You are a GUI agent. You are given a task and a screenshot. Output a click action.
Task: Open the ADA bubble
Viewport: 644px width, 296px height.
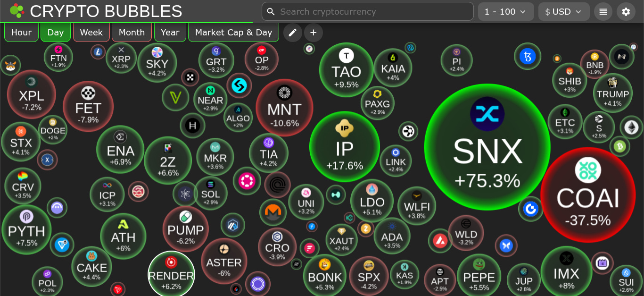click(x=392, y=236)
